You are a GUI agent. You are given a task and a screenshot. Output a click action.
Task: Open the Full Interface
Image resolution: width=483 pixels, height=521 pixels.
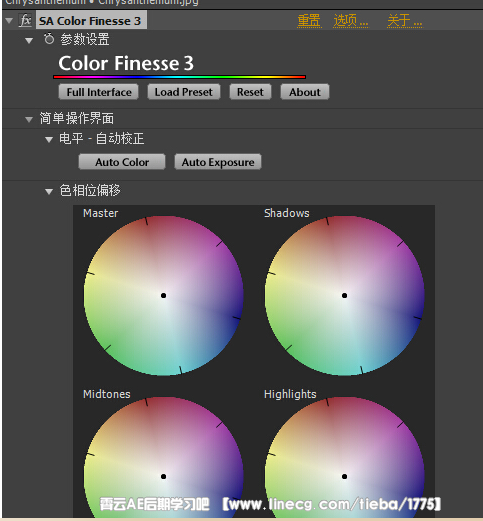(99, 92)
